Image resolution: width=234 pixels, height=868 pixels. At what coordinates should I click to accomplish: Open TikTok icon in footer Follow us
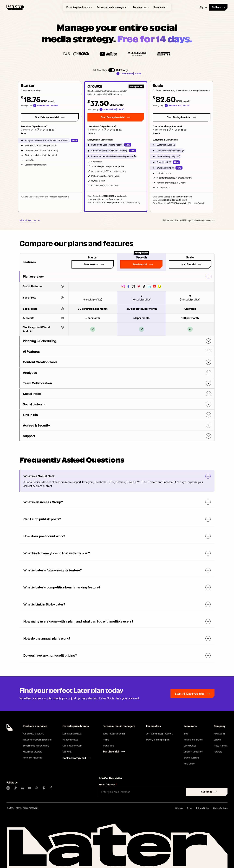click(x=15, y=788)
